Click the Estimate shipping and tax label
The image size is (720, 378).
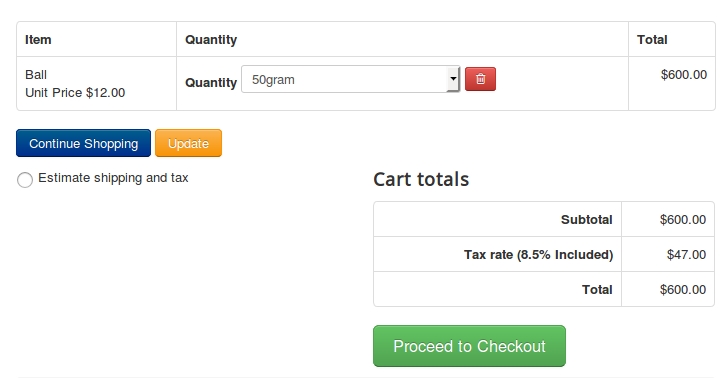point(113,178)
